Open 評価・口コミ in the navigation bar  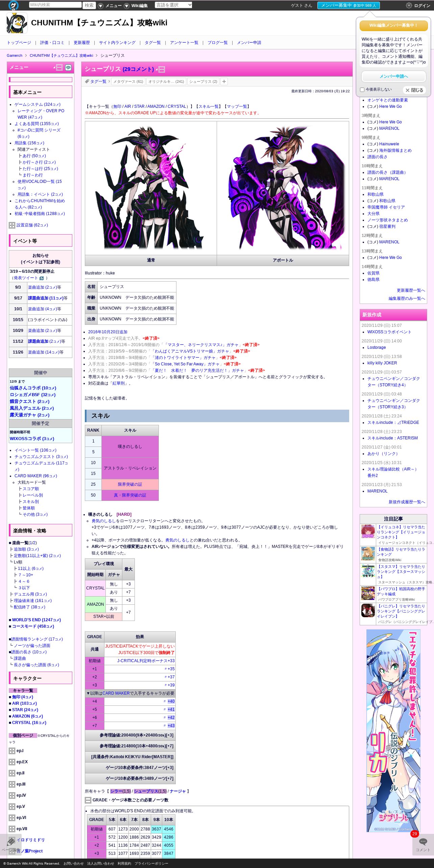coord(52,43)
